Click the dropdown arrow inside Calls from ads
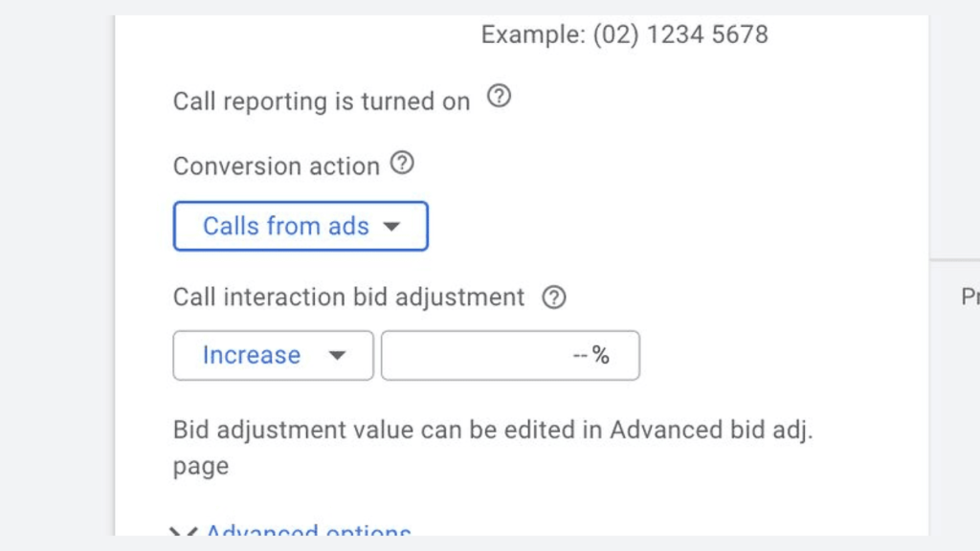This screenshot has width=980, height=551. (392, 227)
